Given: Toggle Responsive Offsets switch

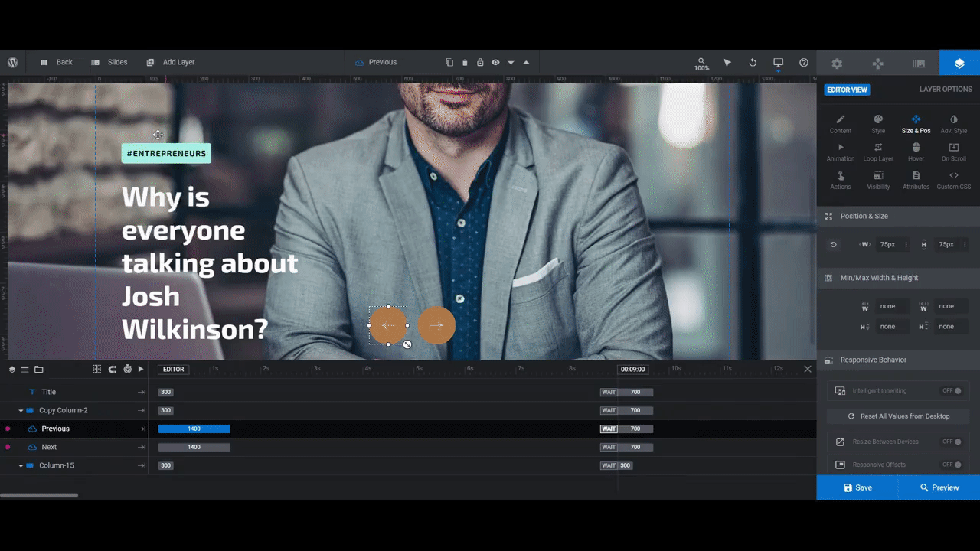Looking at the screenshot, I should 951,465.
